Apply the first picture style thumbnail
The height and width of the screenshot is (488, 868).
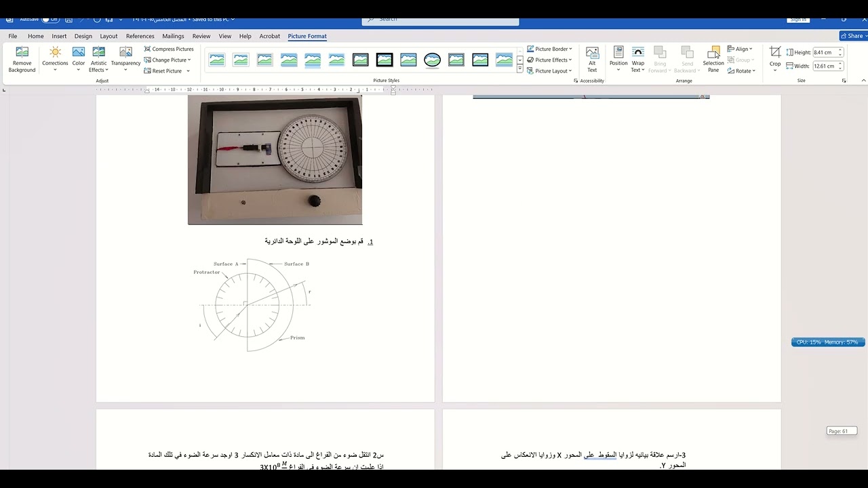217,60
